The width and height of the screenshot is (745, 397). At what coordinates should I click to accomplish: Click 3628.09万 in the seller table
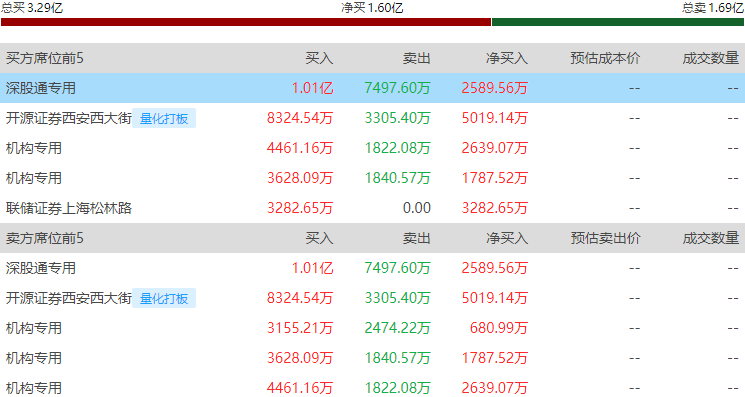click(300, 358)
